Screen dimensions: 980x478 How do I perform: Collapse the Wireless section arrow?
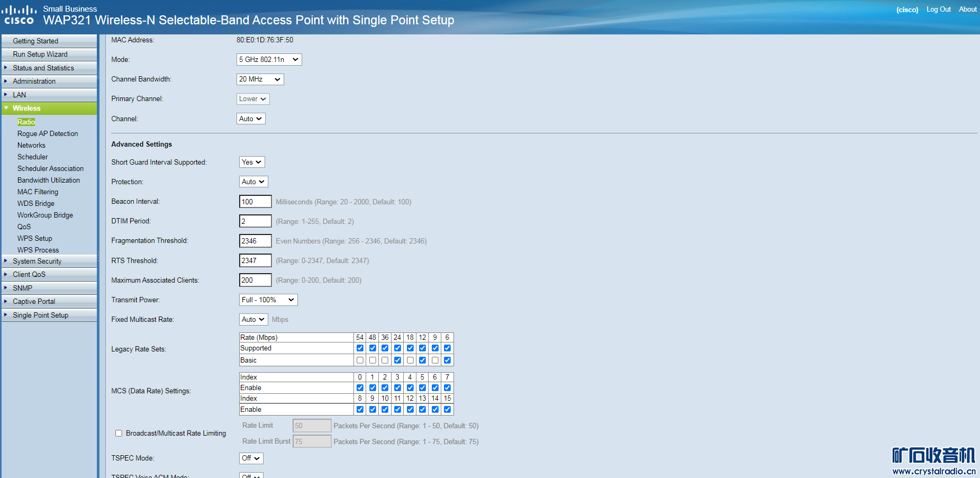click(x=6, y=108)
